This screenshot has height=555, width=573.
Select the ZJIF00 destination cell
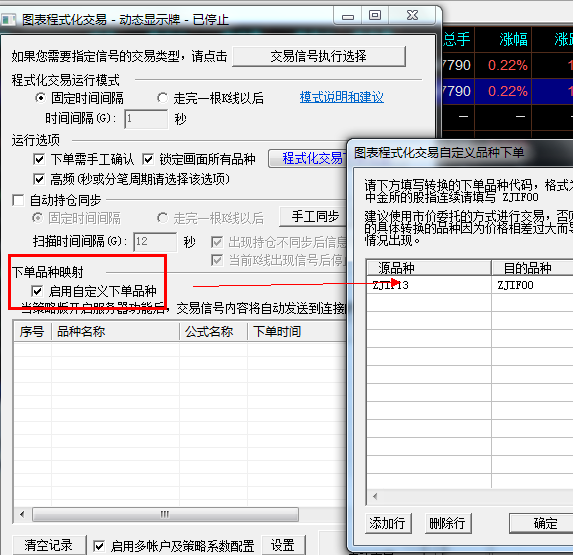[532, 285]
